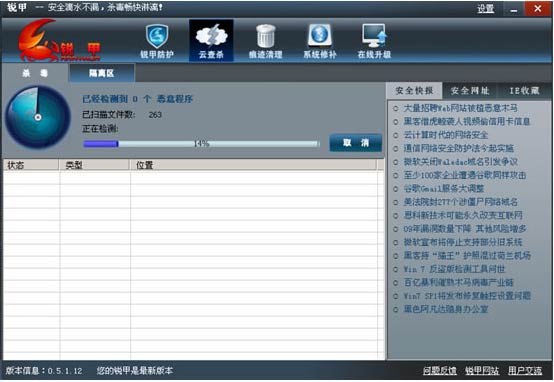Screen dimensions: 554x382
Task: Open the 系统修补 globe disk icon
Action: [320, 35]
